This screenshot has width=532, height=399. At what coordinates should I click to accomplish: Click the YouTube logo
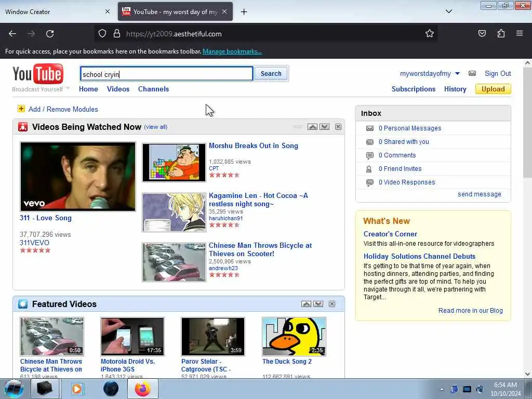click(38, 74)
